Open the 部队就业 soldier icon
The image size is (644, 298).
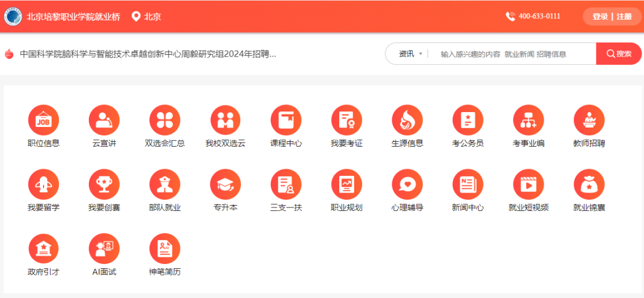(165, 184)
